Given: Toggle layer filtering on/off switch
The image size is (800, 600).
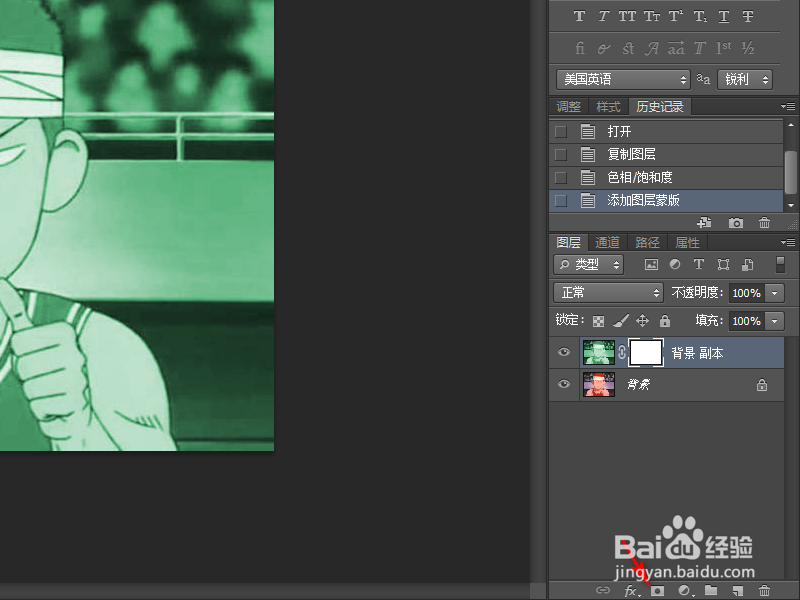Looking at the screenshot, I should tap(780, 265).
